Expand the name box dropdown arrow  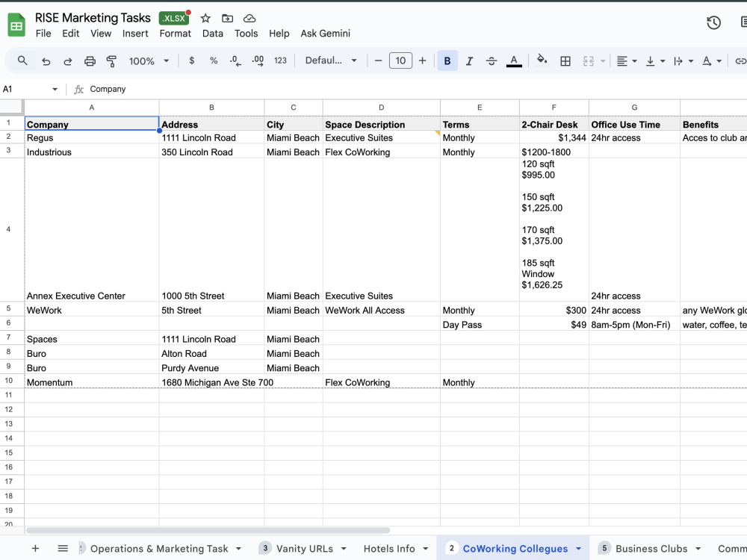pyautogui.click(x=55, y=89)
